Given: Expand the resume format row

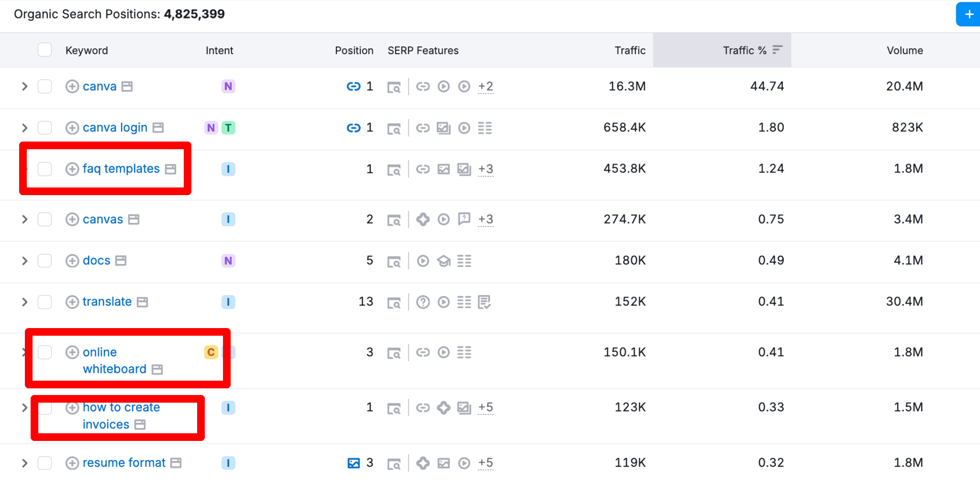Looking at the screenshot, I should [24, 463].
